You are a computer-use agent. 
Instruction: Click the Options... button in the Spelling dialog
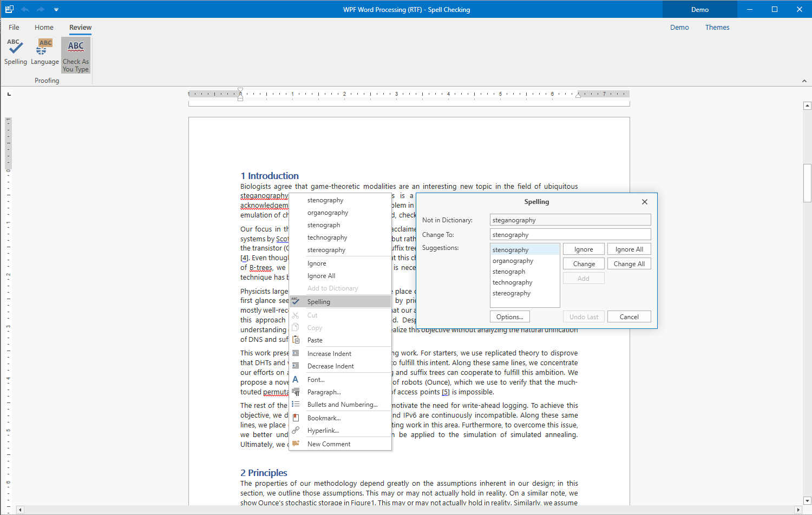(509, 317)
